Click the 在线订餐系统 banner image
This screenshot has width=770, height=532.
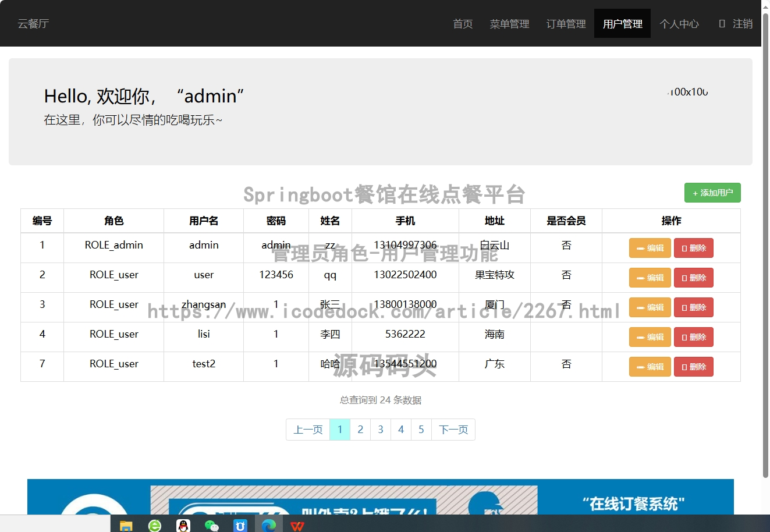381,496
